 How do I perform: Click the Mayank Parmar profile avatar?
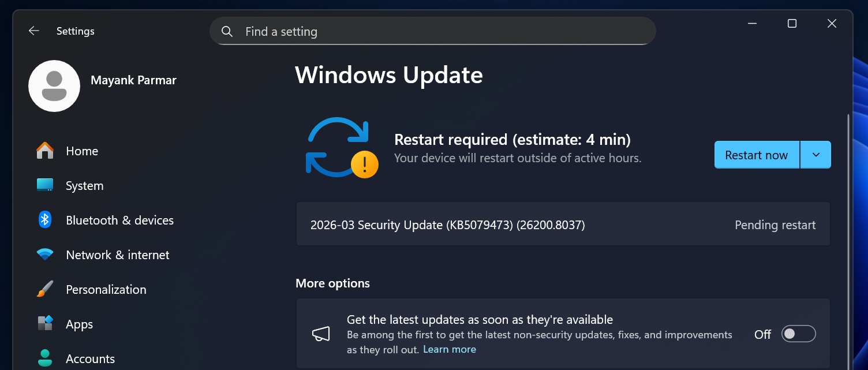pyautogui.click(x=54, y=86)
